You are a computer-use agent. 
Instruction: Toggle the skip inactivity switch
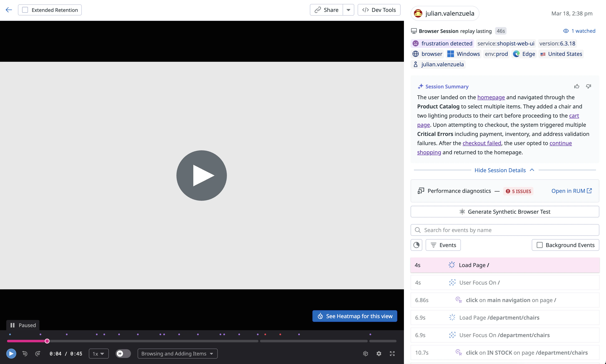[x=123, y=353]
